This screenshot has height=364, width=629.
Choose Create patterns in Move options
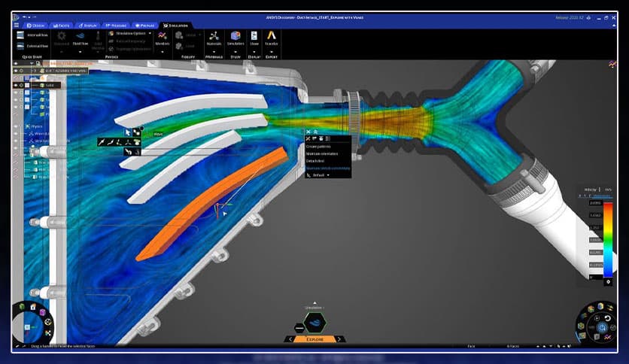coord(318,147)
